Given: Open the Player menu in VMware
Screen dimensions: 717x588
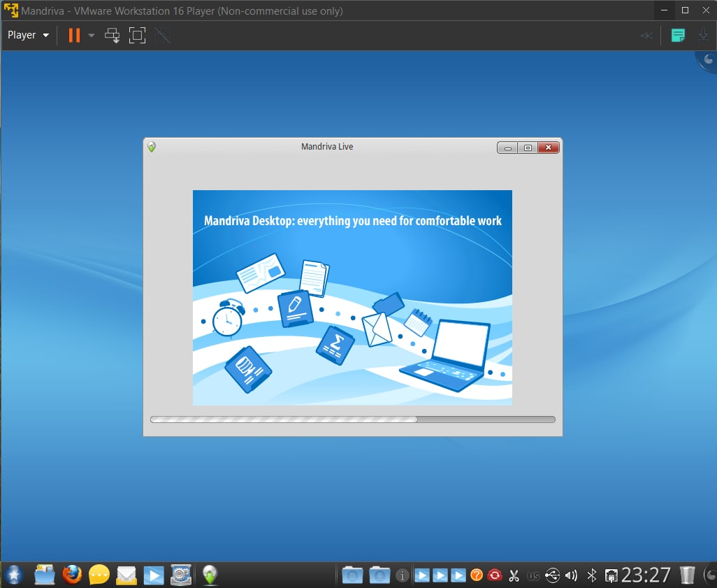Looking at the screenshot, I should pyautogui.click(x=29, y=35).
